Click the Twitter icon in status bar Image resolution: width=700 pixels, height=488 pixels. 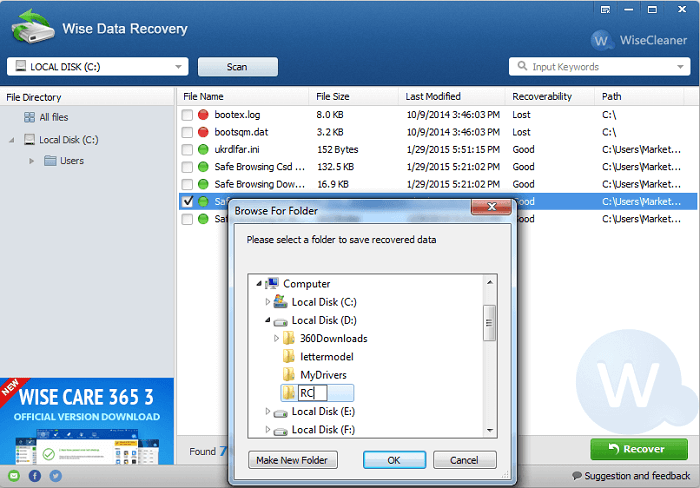pyautogui.click(x=56, y=476)
